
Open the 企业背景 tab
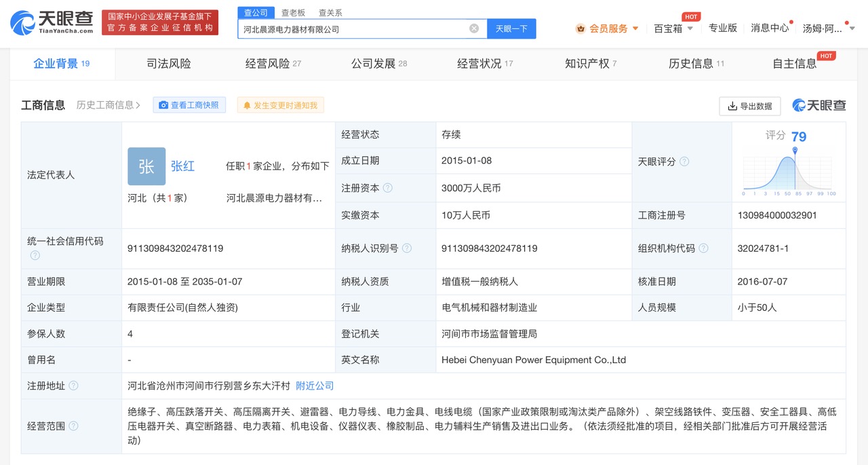pos(62,64)
